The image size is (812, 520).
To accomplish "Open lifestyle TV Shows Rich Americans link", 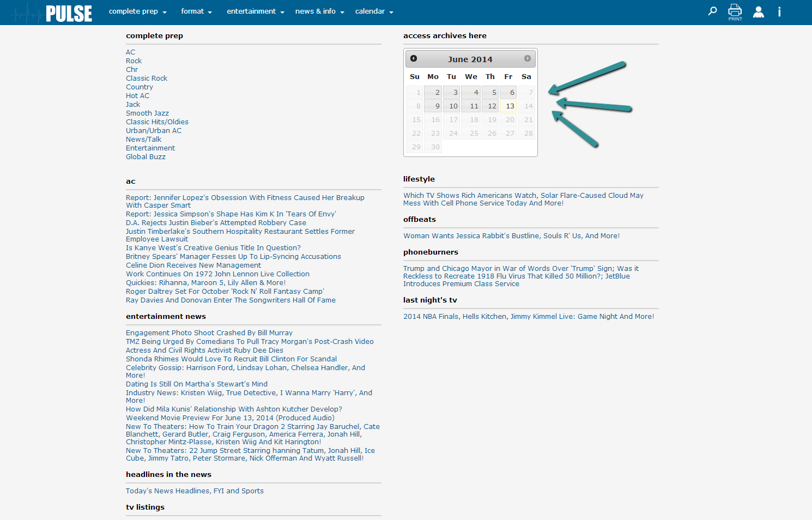I will (523, 199).
